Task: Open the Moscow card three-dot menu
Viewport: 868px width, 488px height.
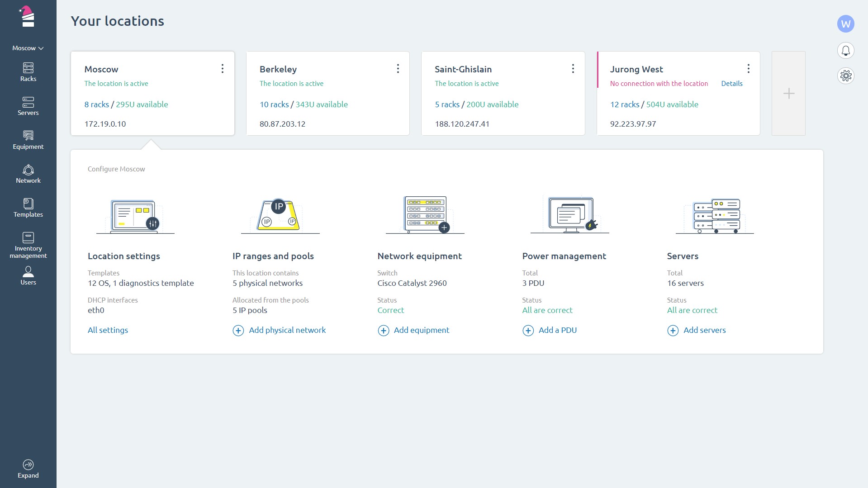Action: pyautogui.click(x=222, y=68)
